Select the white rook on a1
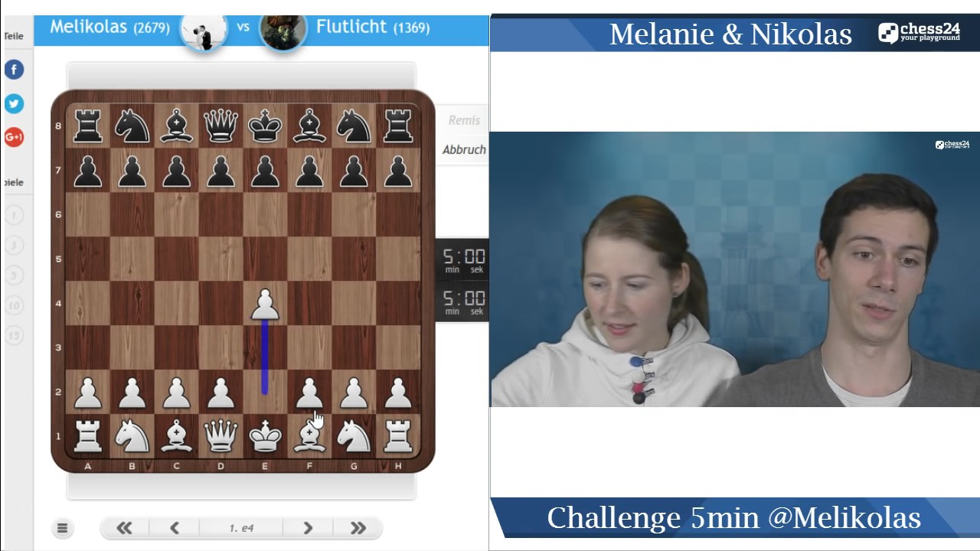 point(87,436)
